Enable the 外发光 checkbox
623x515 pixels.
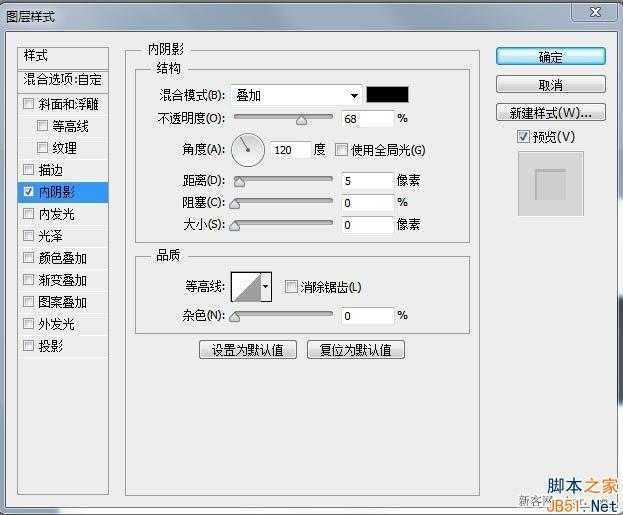coord(28,323)
